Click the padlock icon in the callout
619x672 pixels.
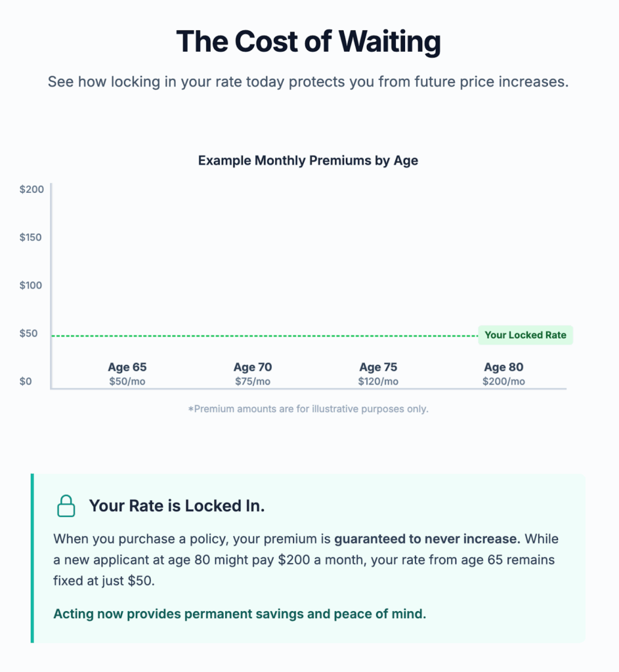coord(66,506)
